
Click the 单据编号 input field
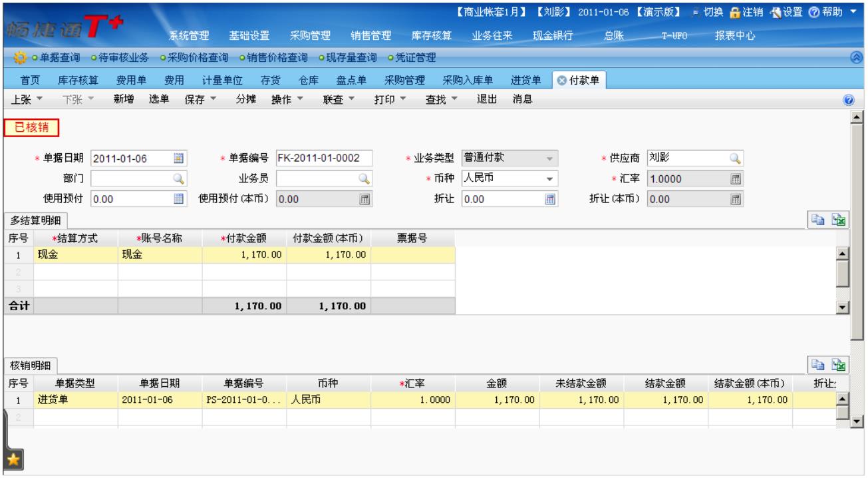(x=323, y=158)
